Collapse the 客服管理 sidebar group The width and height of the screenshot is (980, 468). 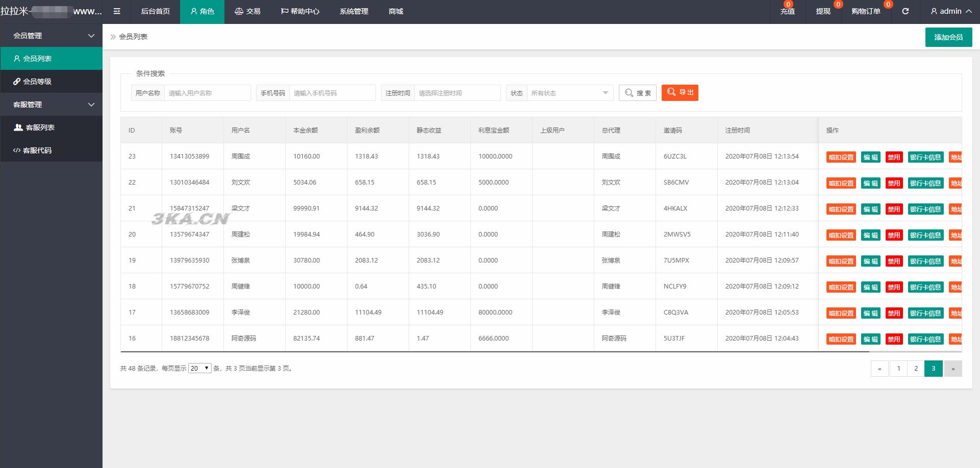coord(51,105)
